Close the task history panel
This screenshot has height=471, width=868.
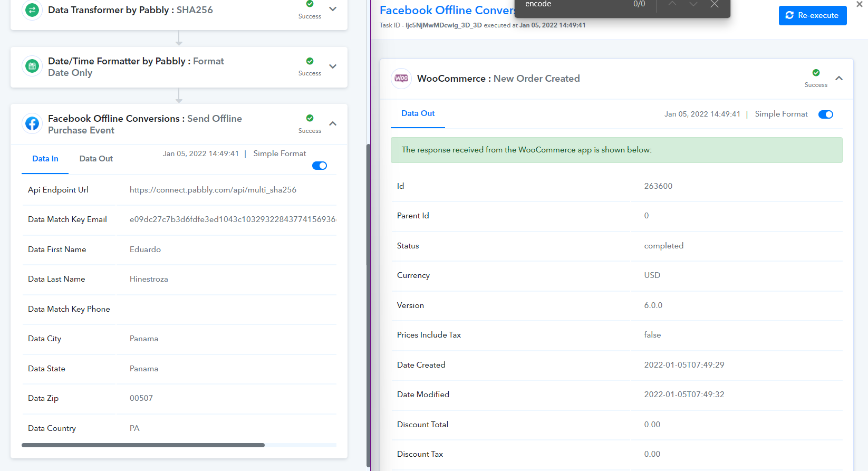[859, 4]
